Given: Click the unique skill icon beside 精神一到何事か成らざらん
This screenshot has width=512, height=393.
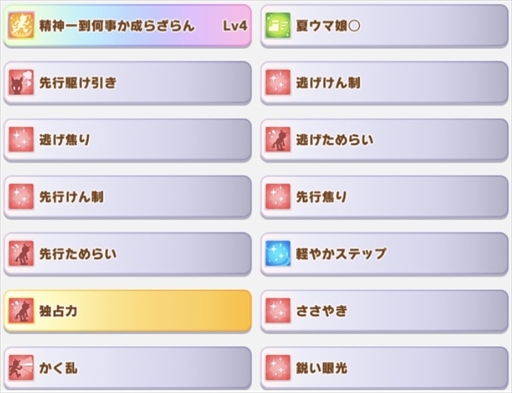Looking at the screenshot, I should point(21,25).
